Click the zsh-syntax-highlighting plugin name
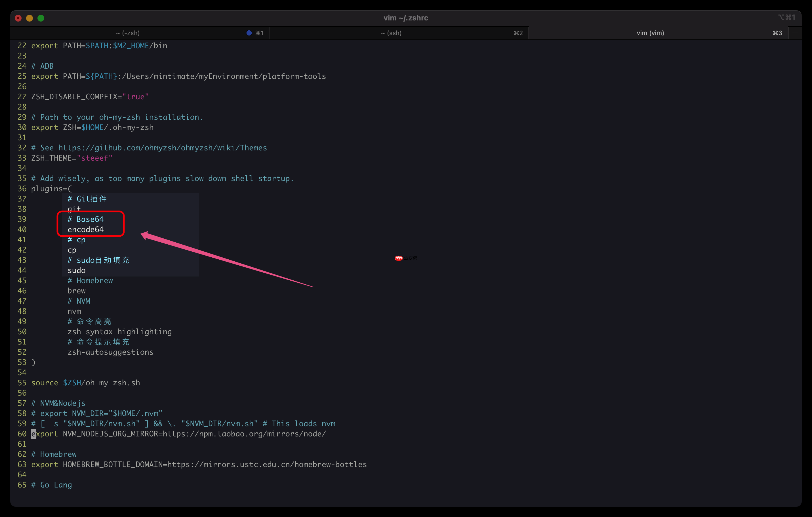This screenshot has height=517, width=812. coord(119,331)
